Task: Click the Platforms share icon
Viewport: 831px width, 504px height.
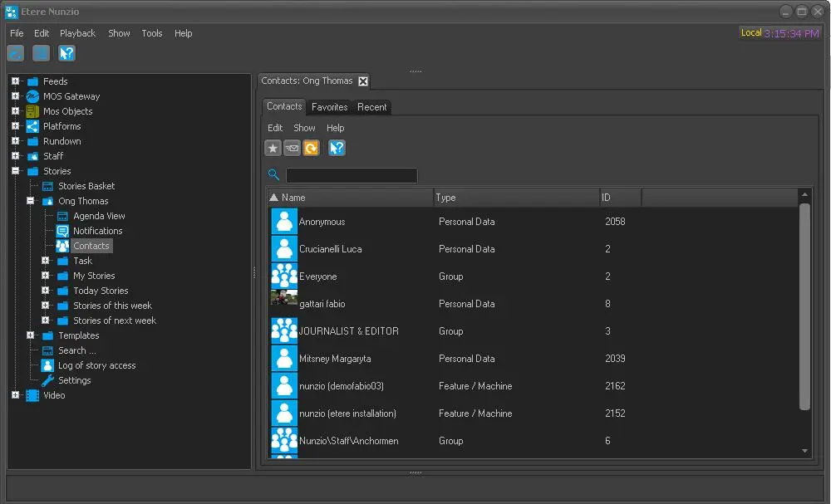Action: (32, 126)
